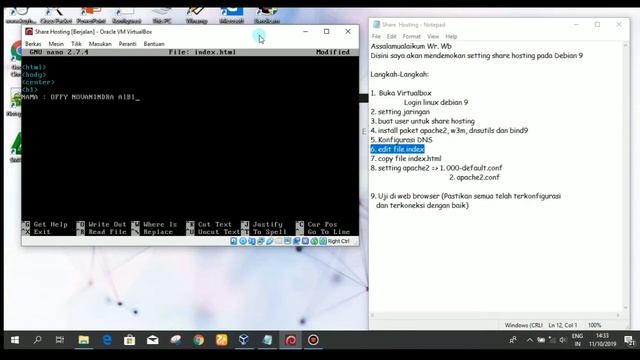Click '100%' zoom value in Notepad status bar

(x=595, y=325)
